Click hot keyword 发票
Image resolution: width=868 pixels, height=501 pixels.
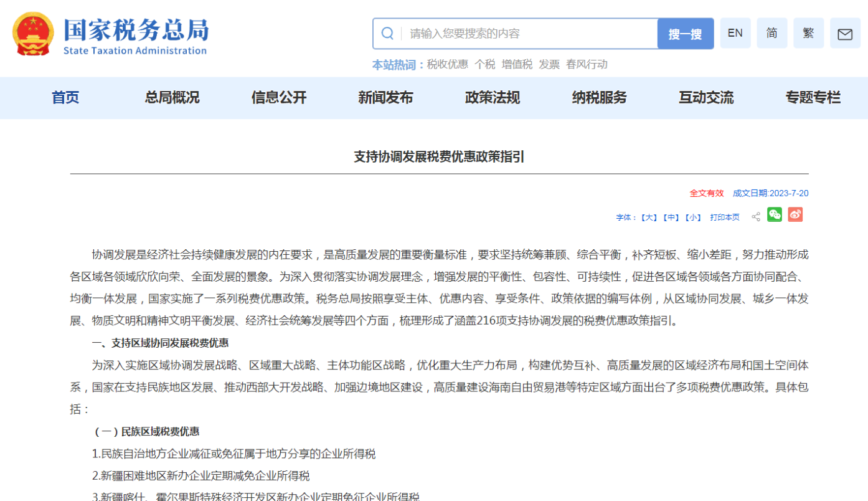tap(549, 64)
